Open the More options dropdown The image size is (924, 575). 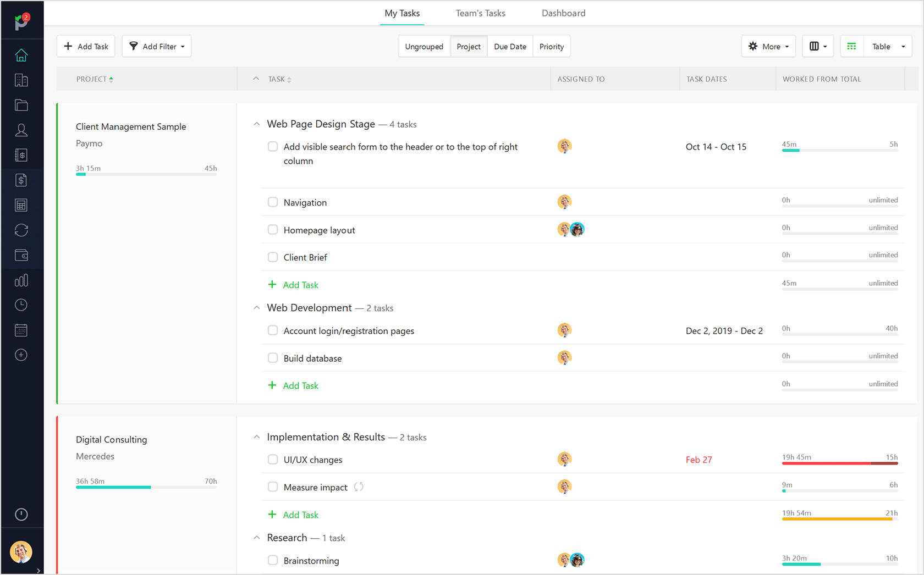(768, 46)
